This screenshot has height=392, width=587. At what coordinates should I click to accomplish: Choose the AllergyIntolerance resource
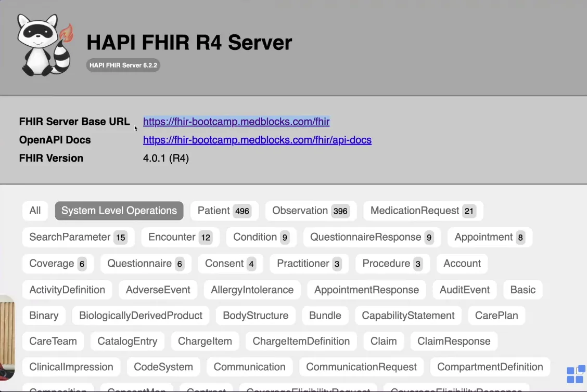point(252,290)
